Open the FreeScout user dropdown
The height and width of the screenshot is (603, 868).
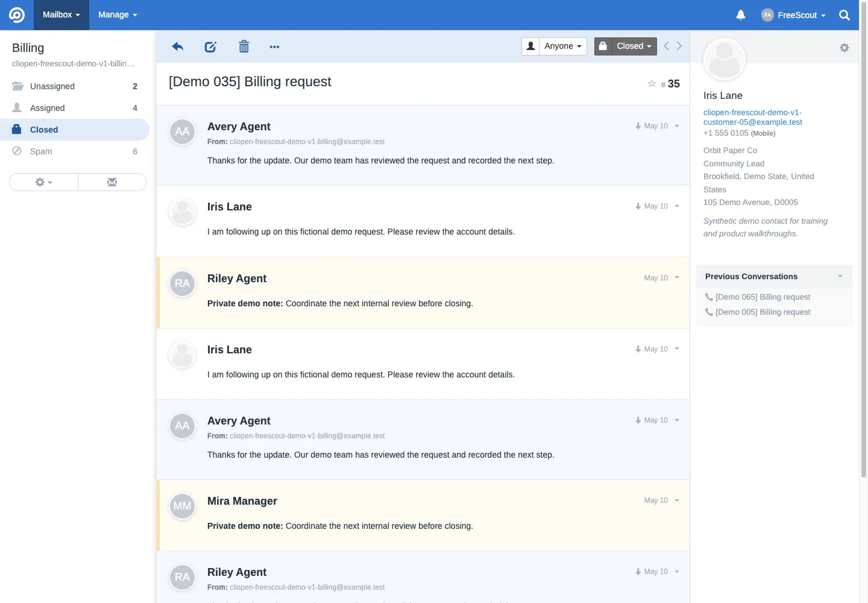(793, 15)
